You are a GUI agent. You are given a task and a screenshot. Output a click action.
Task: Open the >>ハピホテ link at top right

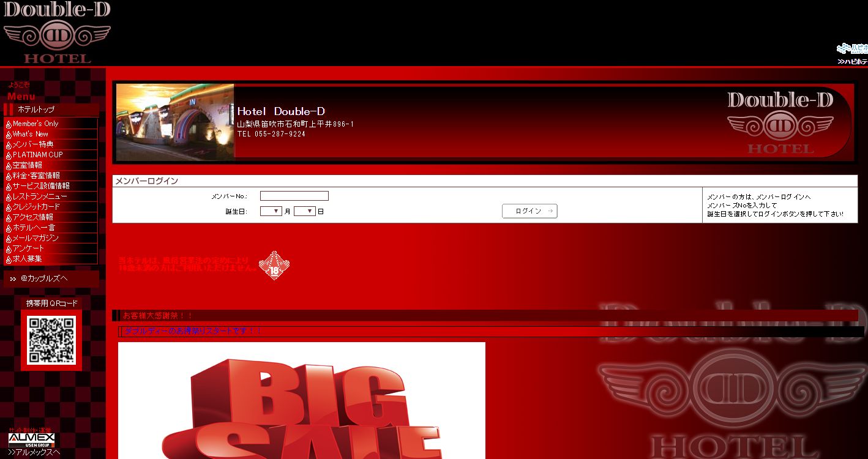coord(853,62)
